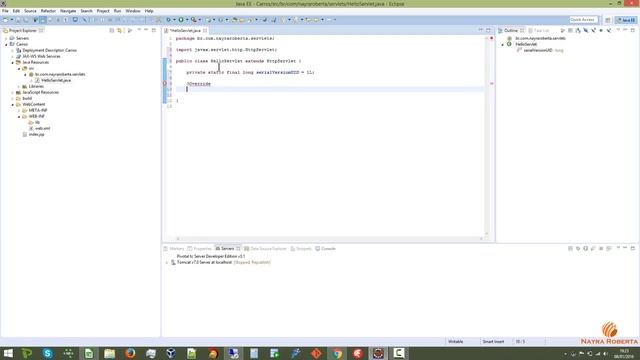Open the Debug button dropdown arrow
Image resolution: width=640 pixels, height=360 pixels.
(174, 20)
